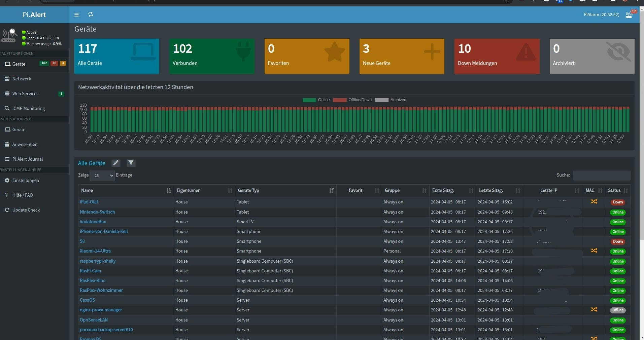
Task: Open the VodafoneBox device link
Action: click(x=93, y=222)
